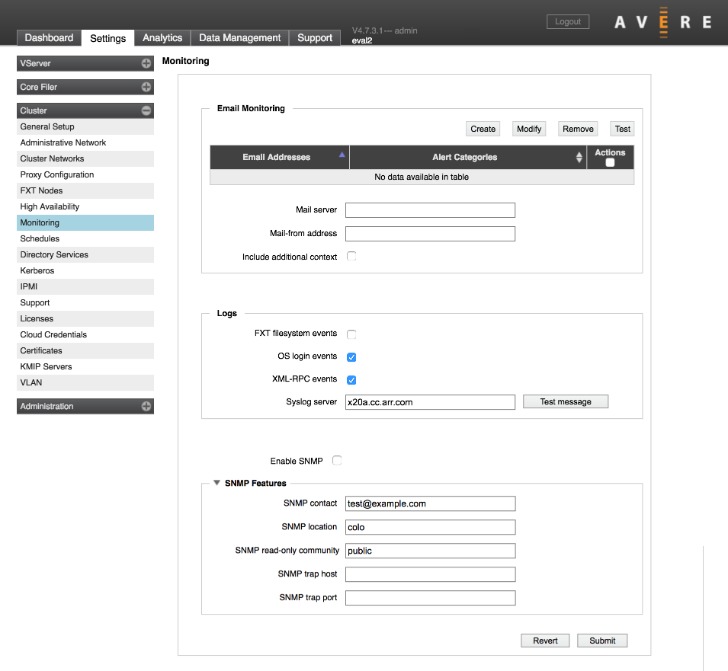
Task: Open High Availability settings
Action: pos(85,207)
